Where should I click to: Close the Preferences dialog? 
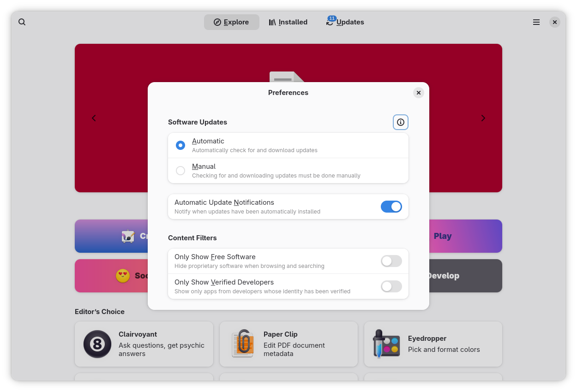pyautogui.click(x=418, y=93)
